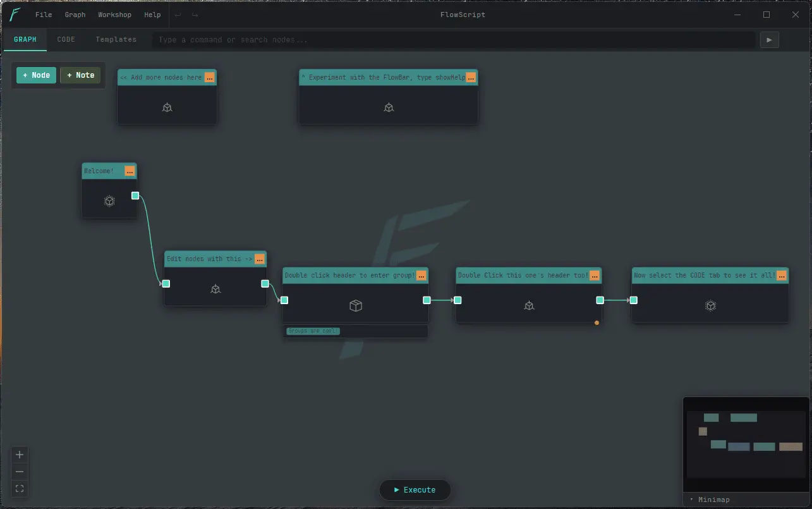Open options for the 'Double Click this one's header too!' node
Image resolution: width=812 pixels, height=509 pixels.
595,275
